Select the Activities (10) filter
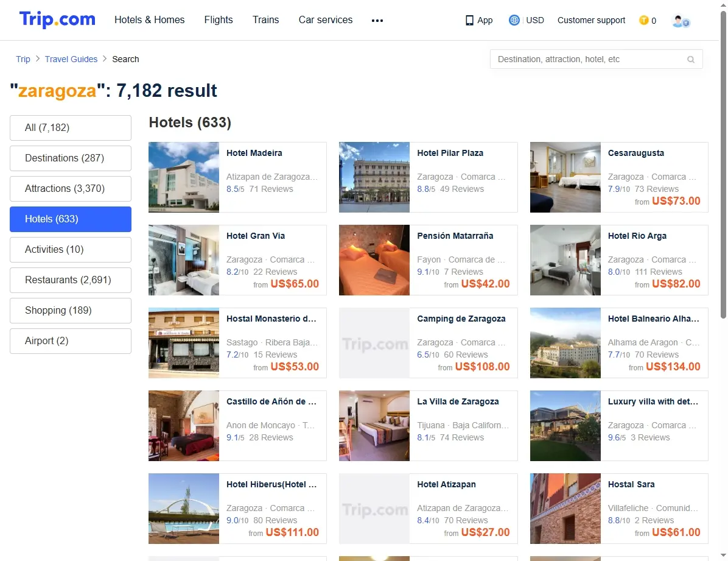 71,250
